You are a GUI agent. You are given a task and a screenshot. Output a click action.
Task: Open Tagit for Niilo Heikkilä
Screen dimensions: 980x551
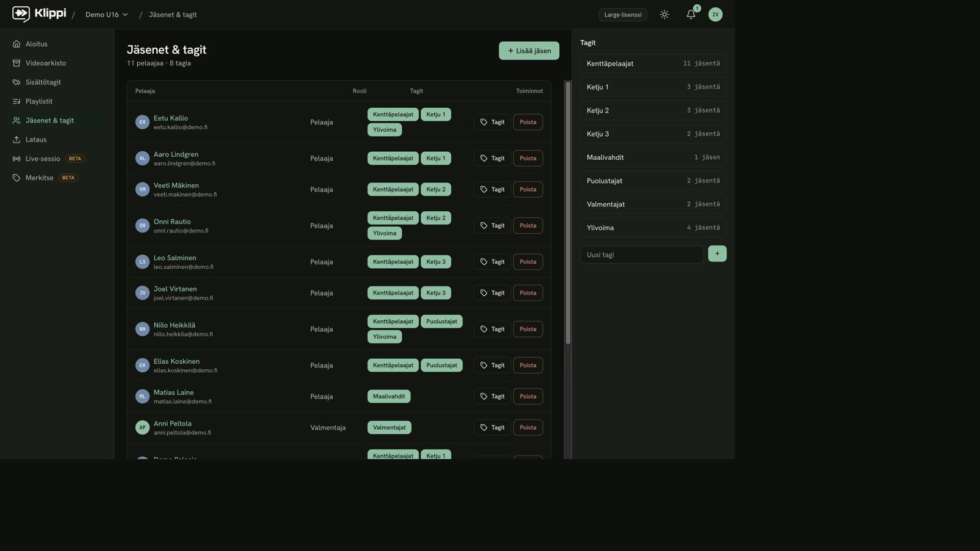coord(492,329)
